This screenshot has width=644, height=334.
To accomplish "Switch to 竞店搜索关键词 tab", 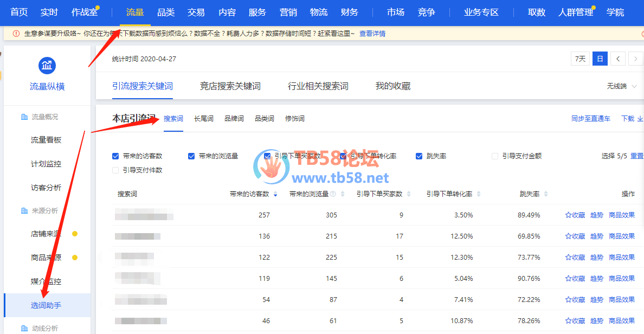I will [x=230, y=86].
